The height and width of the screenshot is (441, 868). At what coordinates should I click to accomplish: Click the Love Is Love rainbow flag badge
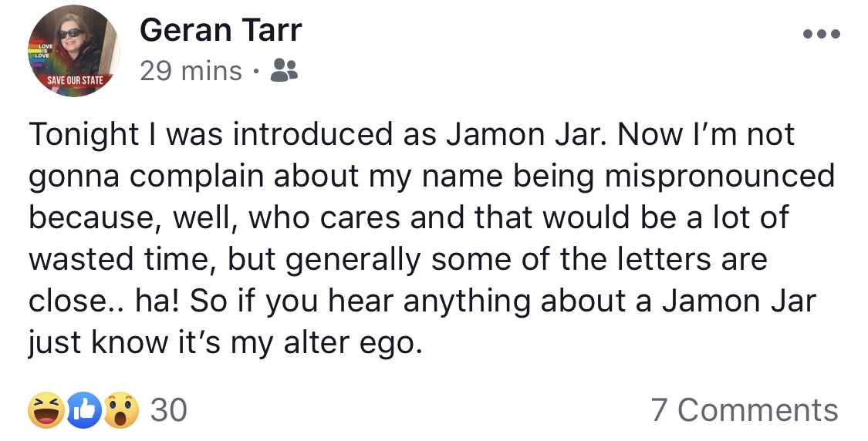(42, 52)
